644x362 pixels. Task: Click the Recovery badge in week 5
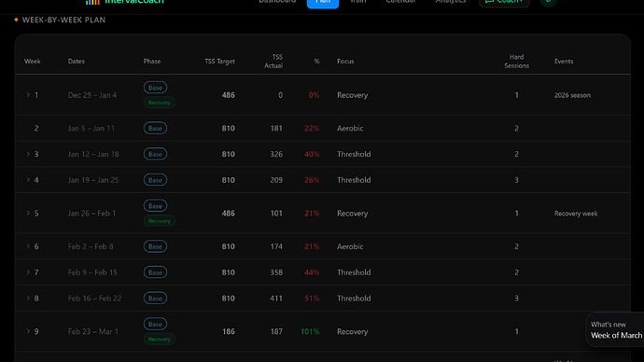[160, 220]
